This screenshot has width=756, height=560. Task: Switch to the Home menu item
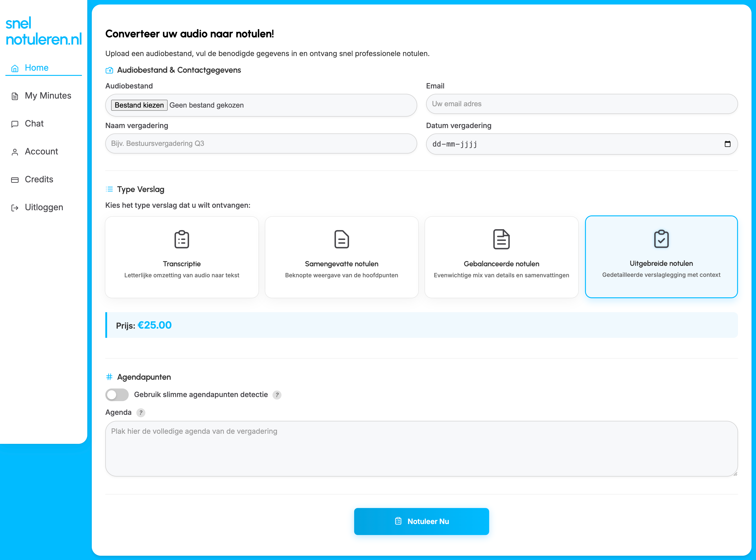pos(36,68)
